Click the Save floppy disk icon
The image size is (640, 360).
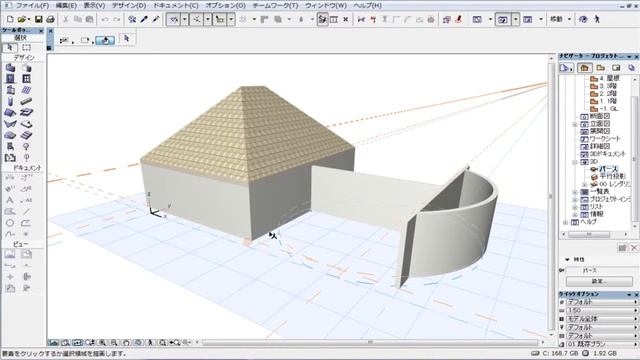tap(38, 19)
